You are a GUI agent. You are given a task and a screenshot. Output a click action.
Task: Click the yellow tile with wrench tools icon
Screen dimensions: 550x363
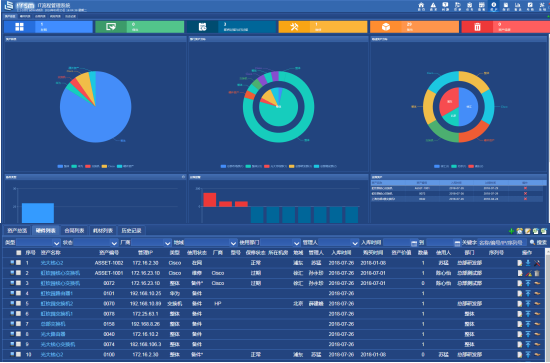323,27
